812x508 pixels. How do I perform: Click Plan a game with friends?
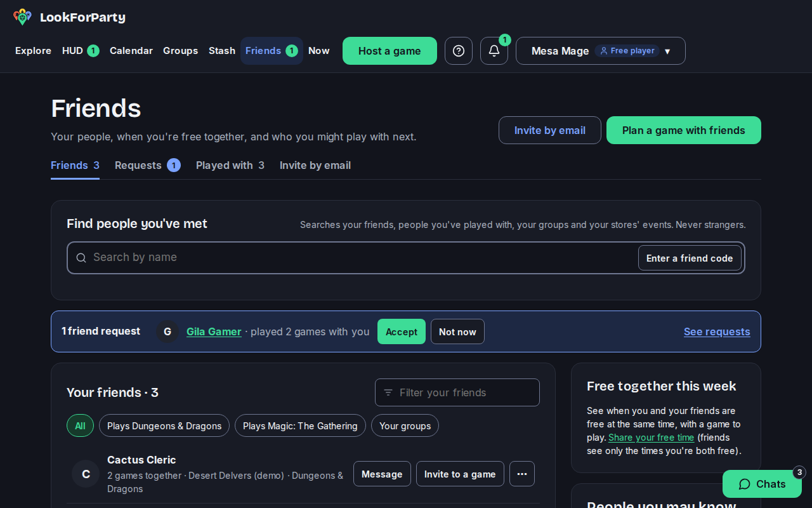point(684,130)
